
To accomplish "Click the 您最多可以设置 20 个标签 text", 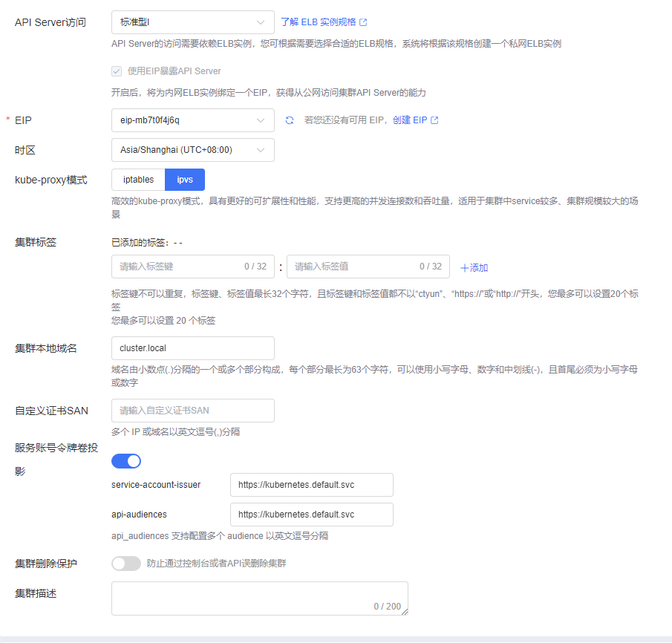I will tap(163, 321).
